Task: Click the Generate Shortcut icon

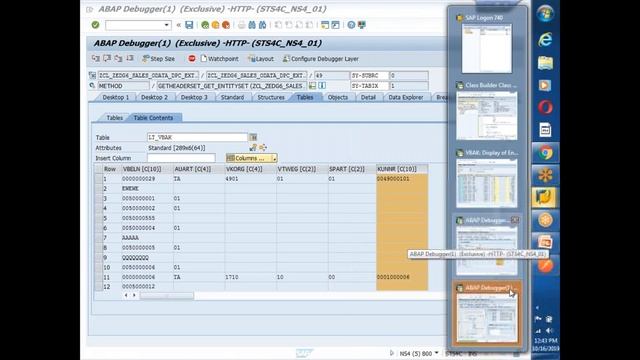Action: coord(335,25)
